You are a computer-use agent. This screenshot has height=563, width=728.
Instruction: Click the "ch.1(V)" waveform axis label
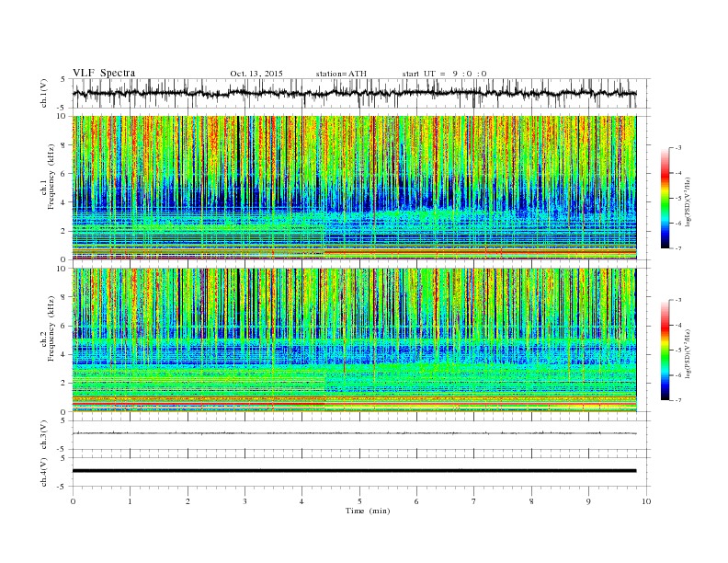[x=44, y=93]
